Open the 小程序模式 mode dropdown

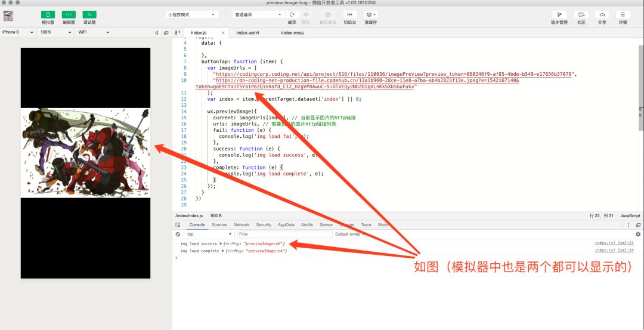pos(192,14)
